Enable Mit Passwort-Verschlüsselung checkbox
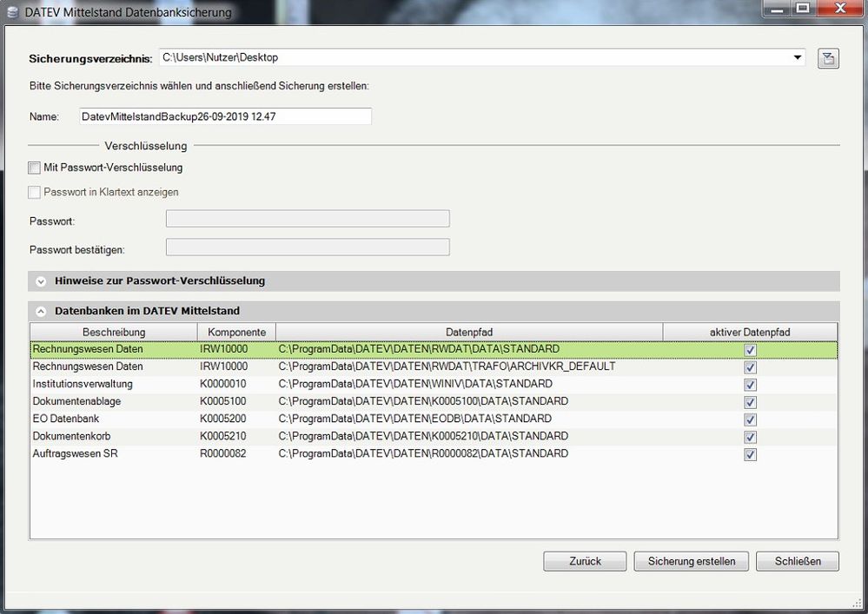 coord(35,168)
